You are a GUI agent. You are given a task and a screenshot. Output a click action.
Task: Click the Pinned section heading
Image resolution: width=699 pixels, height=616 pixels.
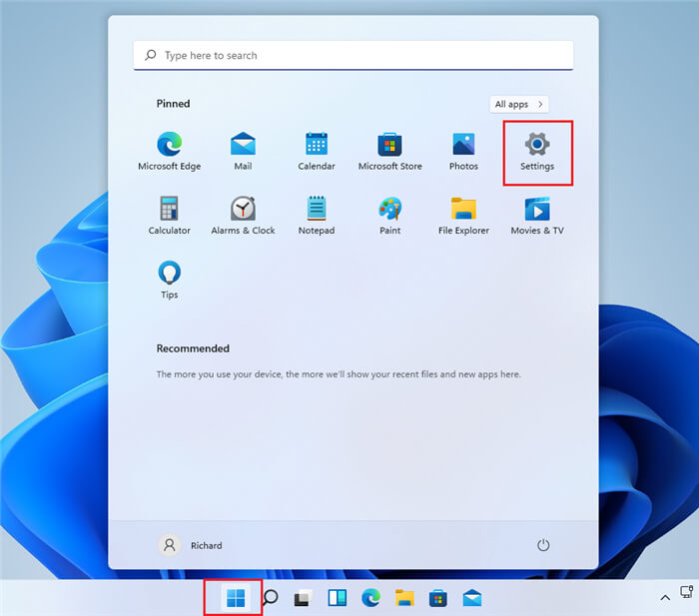click(x=173, y=104)
